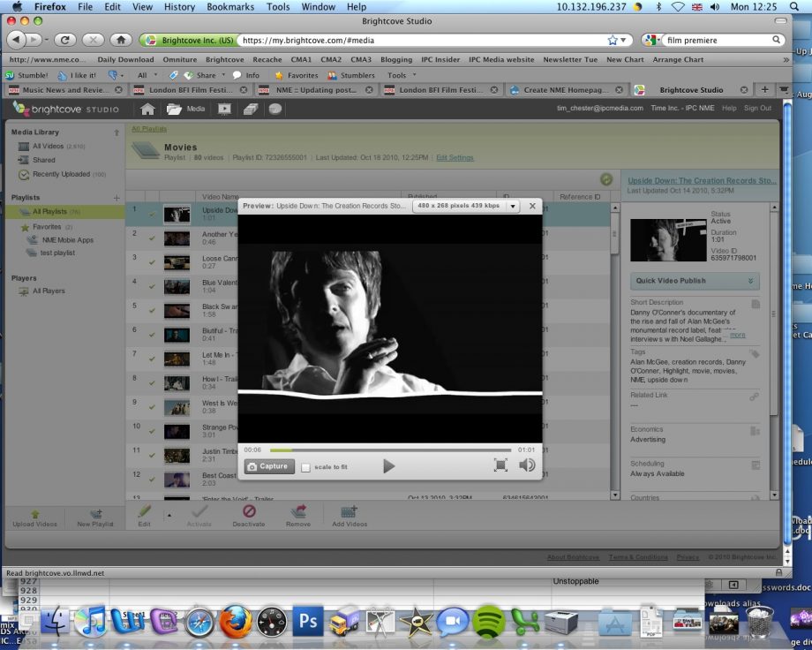Seek along the preview progress bar
Image resolution: width=812 pixels, height=650 pixels.
click(390, 450)
